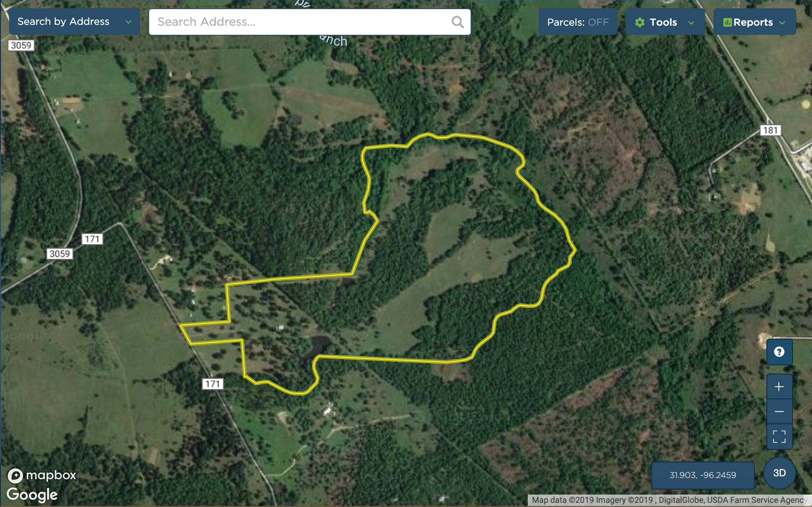
Task: Click the coordinates display 31.903, -96.2459
Action: (703, 475)
